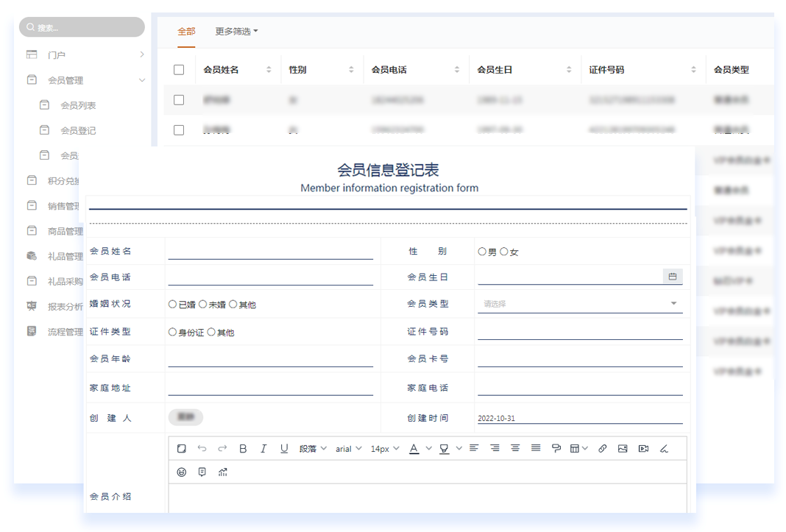Insert a hyperlink in the editor
The width and height of the screenshot is (786, 532).
[602, 447]
